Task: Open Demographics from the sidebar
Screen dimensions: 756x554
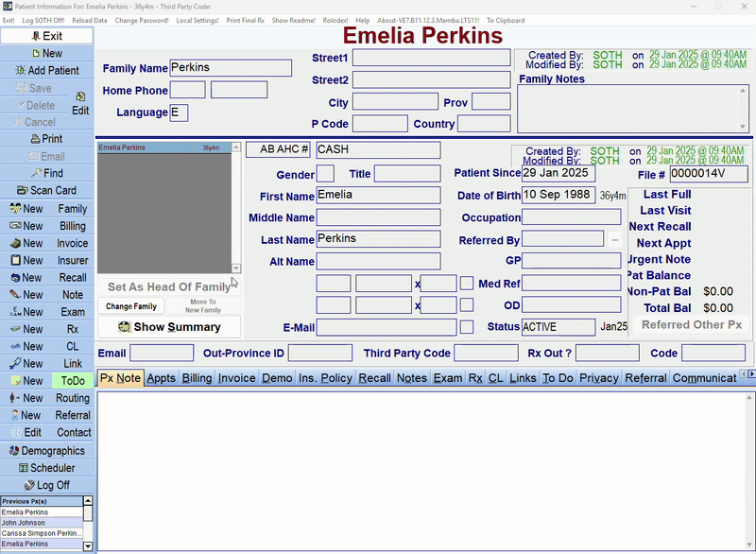Action: point(47,451)
